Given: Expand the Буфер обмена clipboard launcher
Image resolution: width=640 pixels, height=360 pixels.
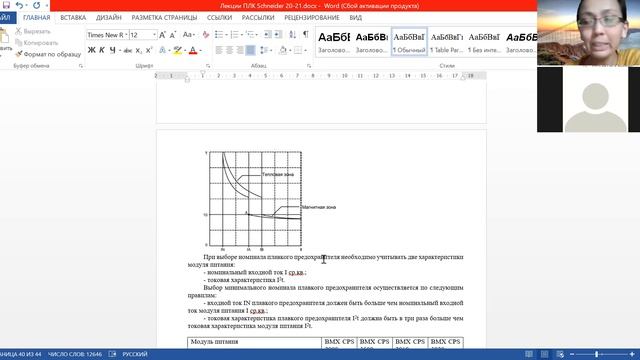Looking at the screenshot, I should [80, 66].
